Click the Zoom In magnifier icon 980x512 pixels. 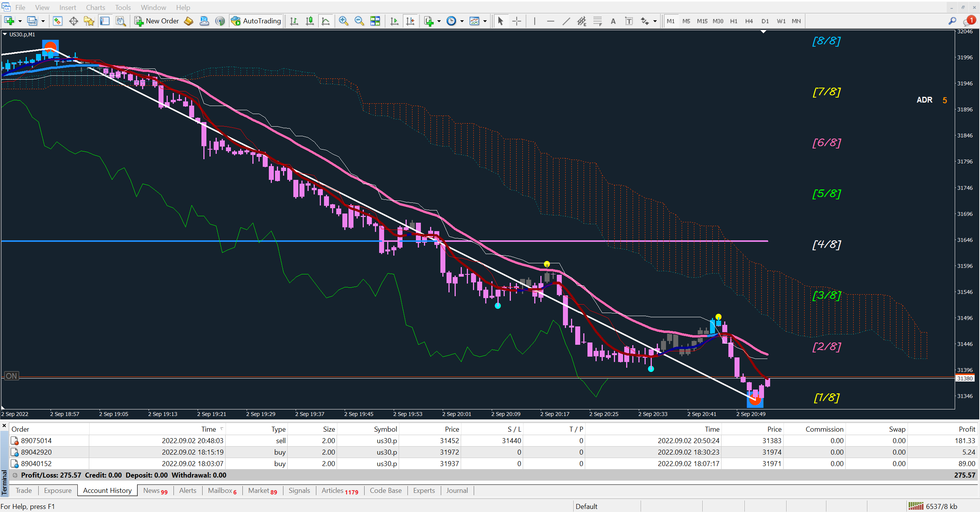[x=344, y=21]
